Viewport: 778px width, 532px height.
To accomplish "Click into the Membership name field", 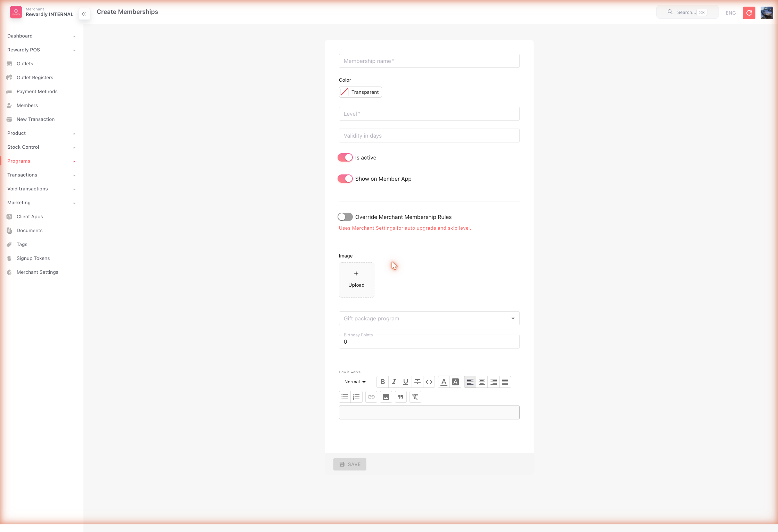I will pos(429,61).
